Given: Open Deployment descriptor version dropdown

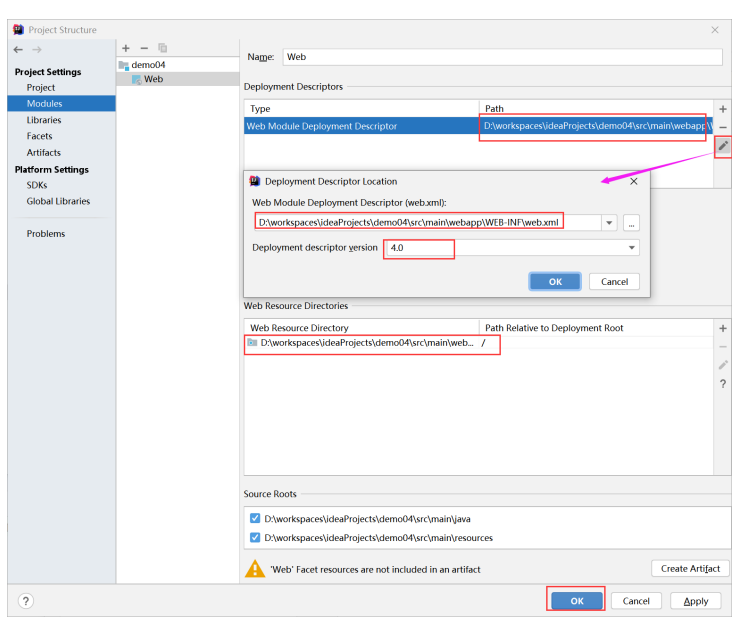Looking at the screenshot, I should (x=631, y=248).
